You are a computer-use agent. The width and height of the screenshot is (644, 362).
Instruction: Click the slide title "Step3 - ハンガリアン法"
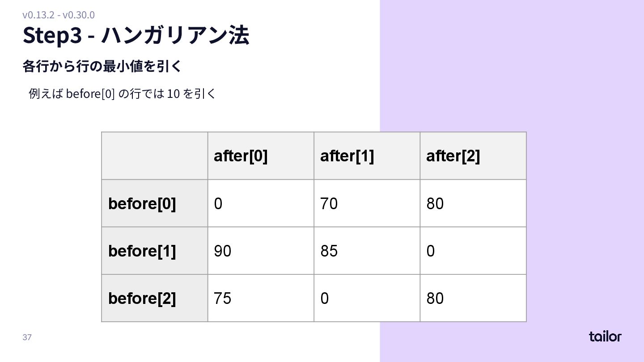point(136,36)
